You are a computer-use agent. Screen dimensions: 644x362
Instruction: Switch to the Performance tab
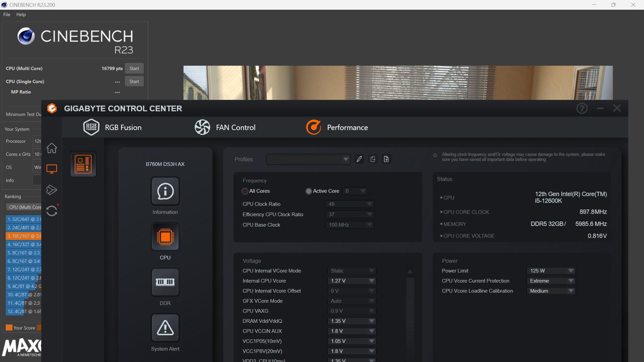(x=337, y=127)
